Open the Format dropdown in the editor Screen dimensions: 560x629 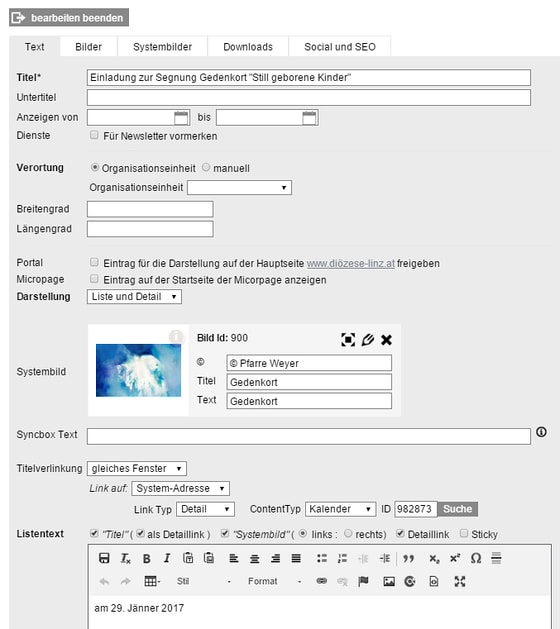click(274, 581)
